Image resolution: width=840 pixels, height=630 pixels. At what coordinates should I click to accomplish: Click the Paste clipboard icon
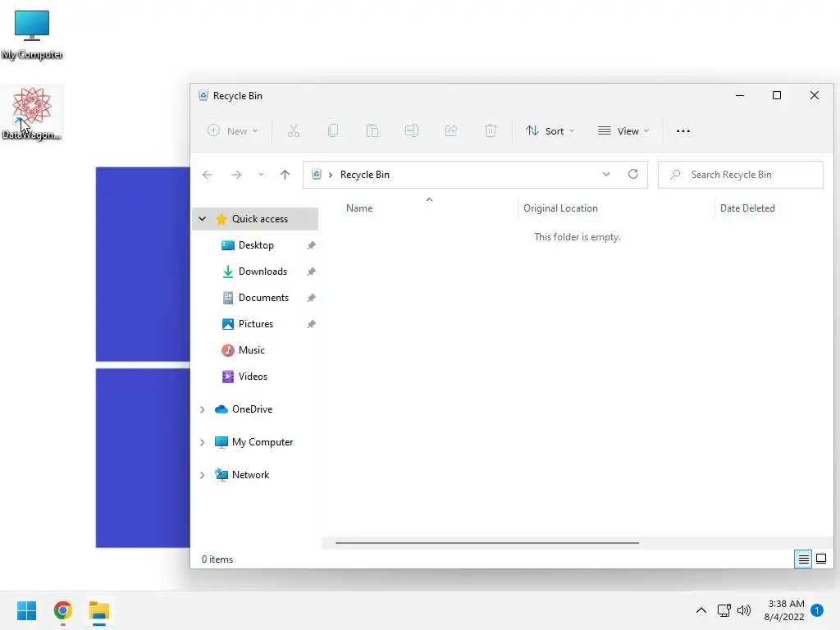[x=372, y=130]
